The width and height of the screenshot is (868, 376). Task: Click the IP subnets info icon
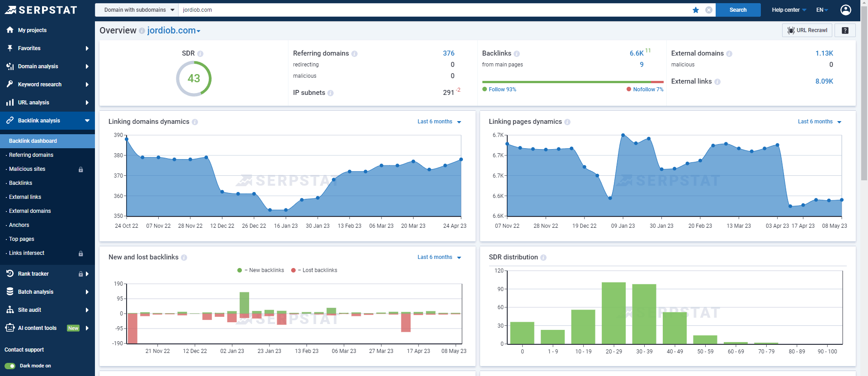(x=330, y=93)
